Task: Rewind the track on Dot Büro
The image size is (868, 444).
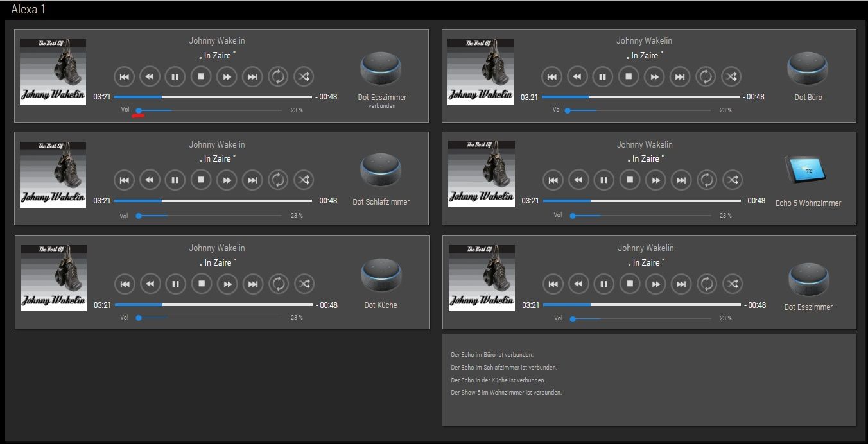Action: coord(577,77)
